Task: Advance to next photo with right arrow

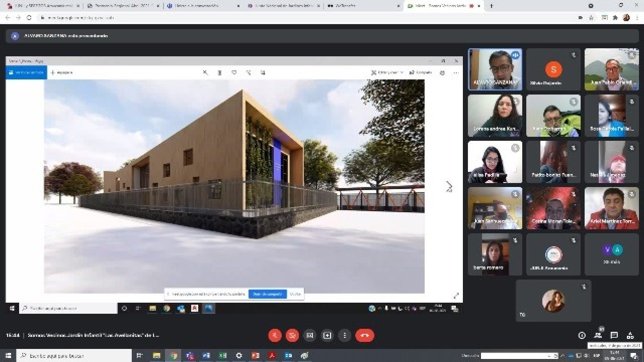Action: point(449,187)
